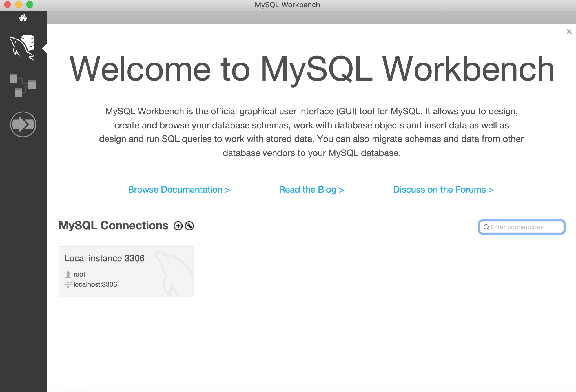Dismiss the welcome message with the X

[569, 32]
